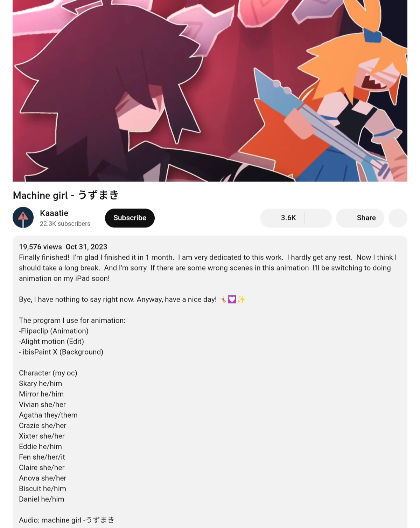Share this Machine girl video
Screen dimensions: 420x528
(x=360, y=218)
